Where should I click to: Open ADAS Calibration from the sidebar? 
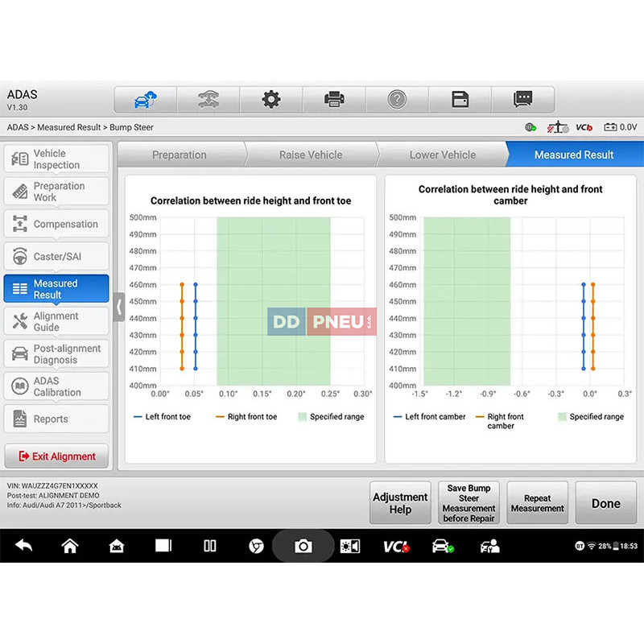[56, 386]
